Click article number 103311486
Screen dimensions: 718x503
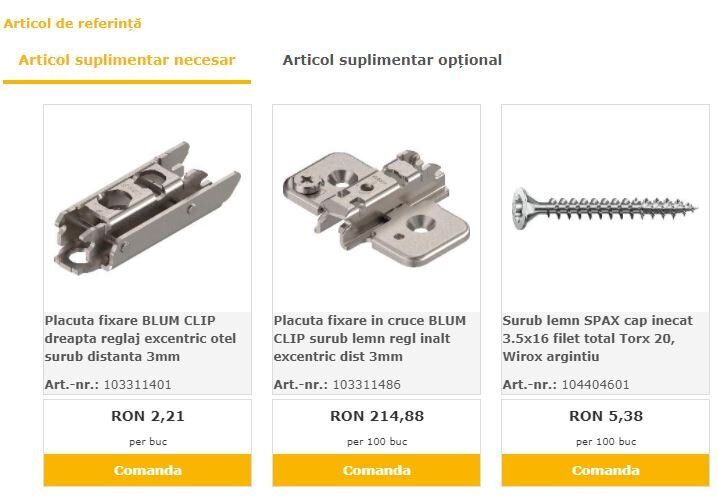click(x=366, y=384)
